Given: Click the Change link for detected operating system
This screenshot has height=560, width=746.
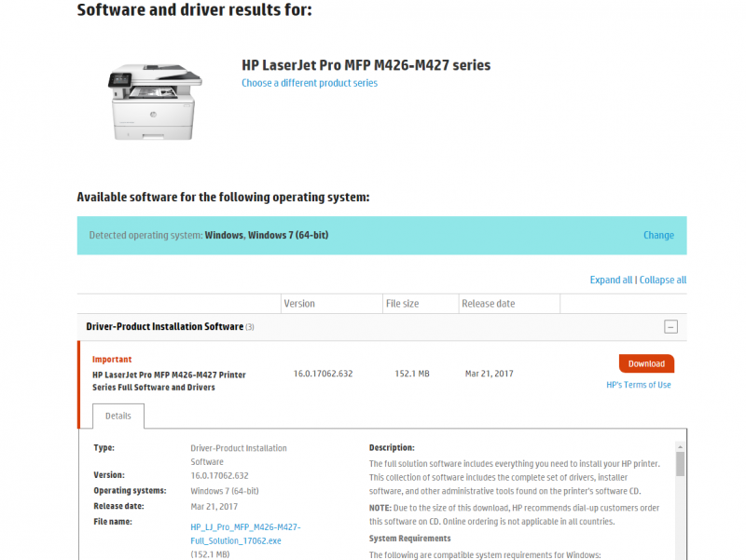Looking at the screenshot, I should point(658,235).
